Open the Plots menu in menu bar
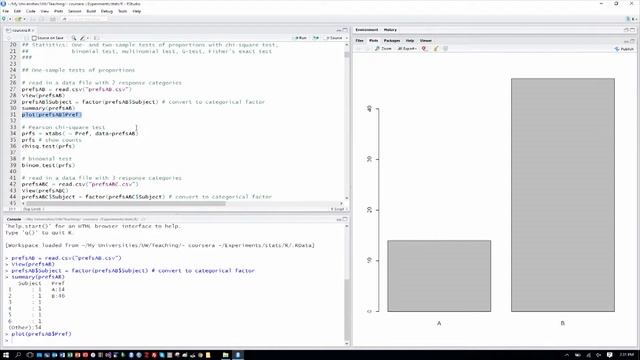 point(58,11)
